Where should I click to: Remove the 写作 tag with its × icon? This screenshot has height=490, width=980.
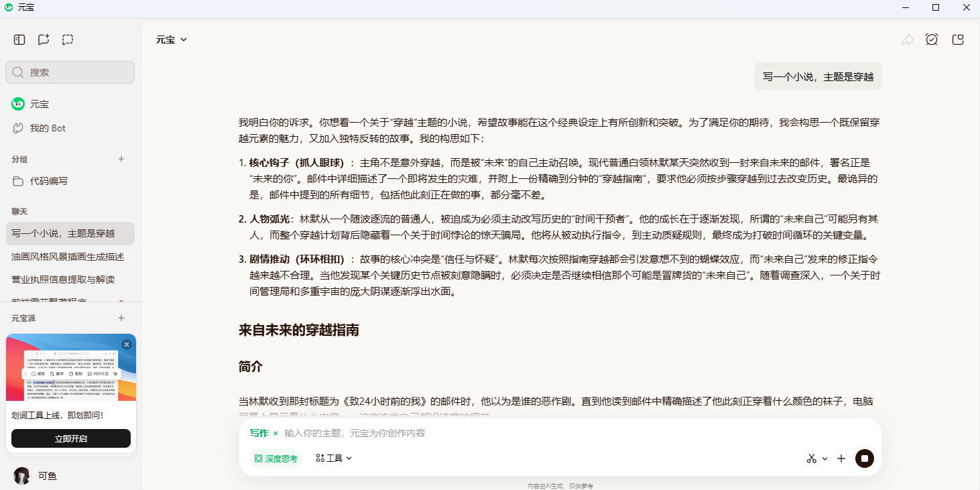[x=275, y=434]
